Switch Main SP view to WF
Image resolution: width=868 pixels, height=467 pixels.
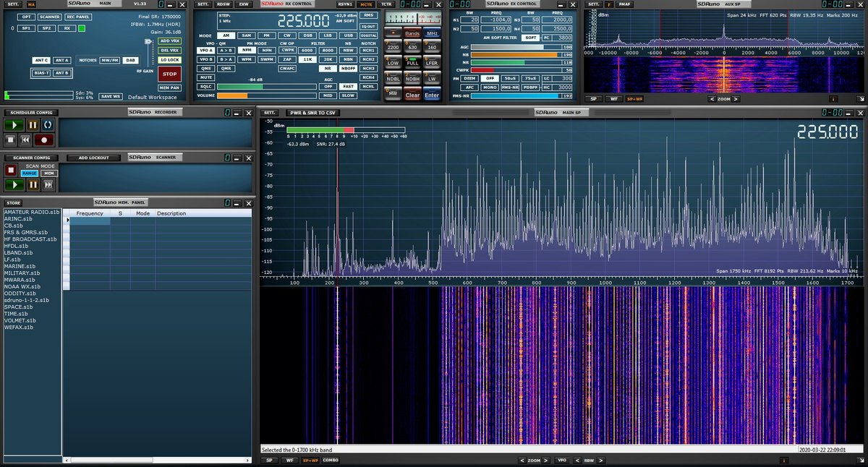289,460
